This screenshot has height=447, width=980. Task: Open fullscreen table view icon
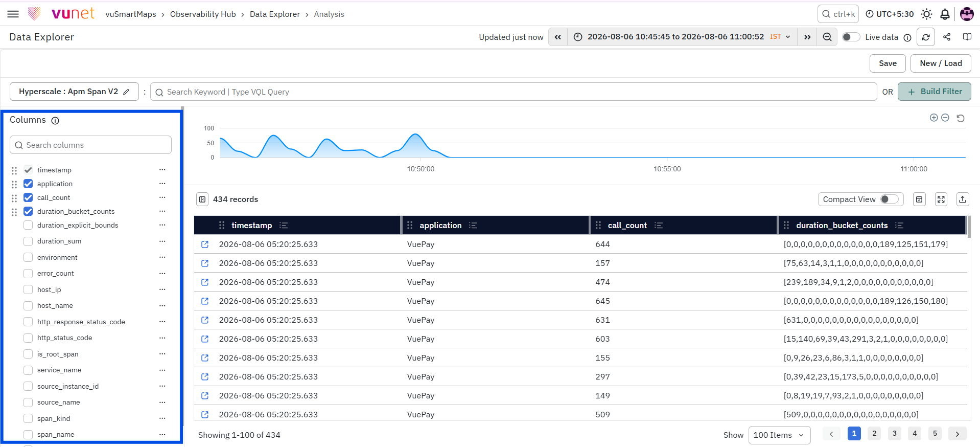pos(941,199)
